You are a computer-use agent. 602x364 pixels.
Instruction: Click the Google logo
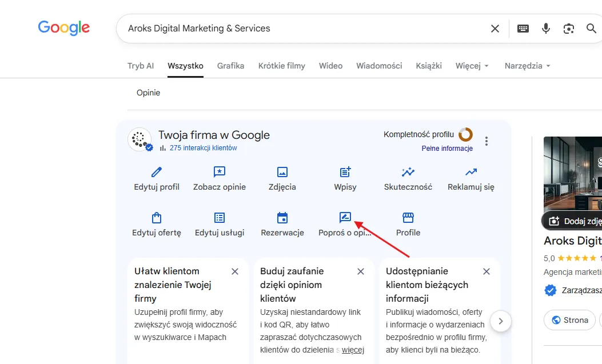tap(63, 28)
